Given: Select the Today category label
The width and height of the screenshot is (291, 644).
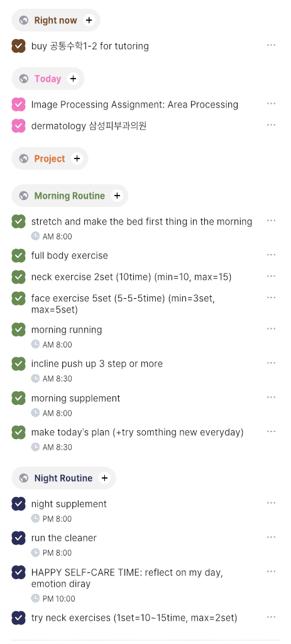Looking at the screenshot, I should point(48,79).
